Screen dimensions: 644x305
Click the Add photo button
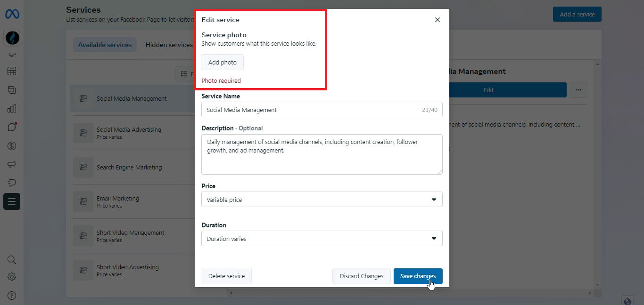[223, 63]
